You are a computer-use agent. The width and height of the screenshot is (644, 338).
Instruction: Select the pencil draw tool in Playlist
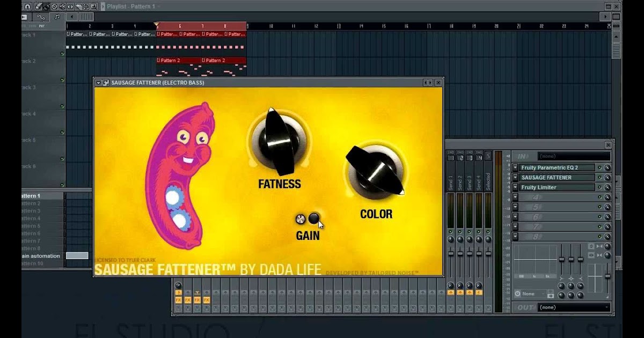39,6
